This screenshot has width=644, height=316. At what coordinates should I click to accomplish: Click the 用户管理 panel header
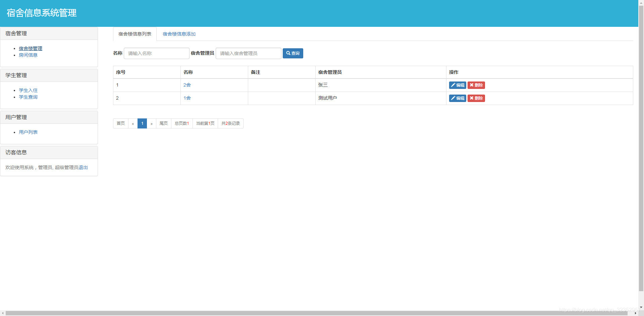(49, 117)
